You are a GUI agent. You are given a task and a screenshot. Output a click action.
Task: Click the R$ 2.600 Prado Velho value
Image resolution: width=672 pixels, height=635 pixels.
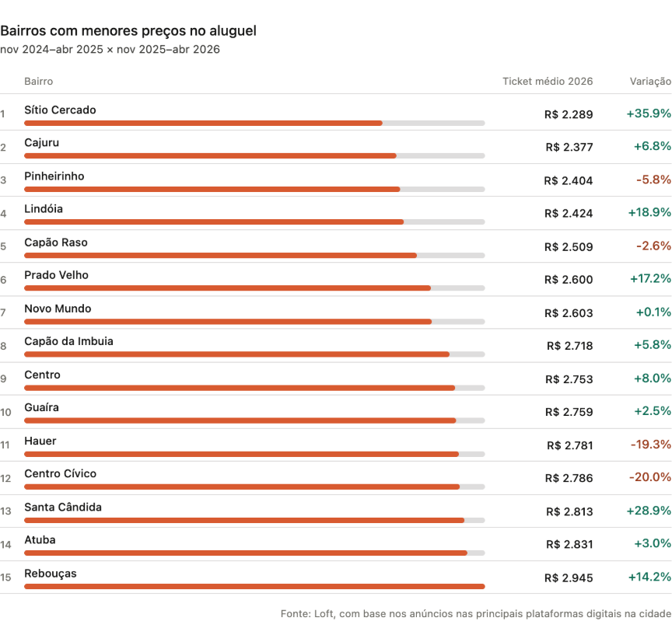(x=569, y=280)
